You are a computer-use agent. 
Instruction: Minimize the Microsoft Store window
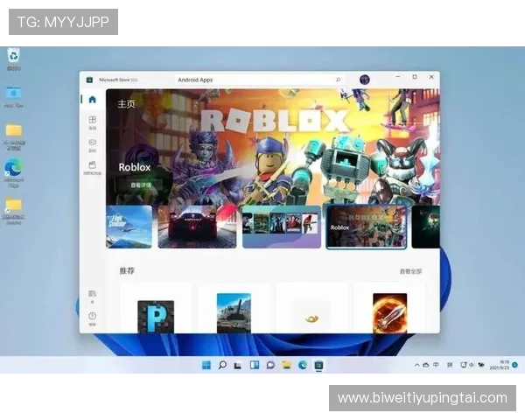click(398, 77)
